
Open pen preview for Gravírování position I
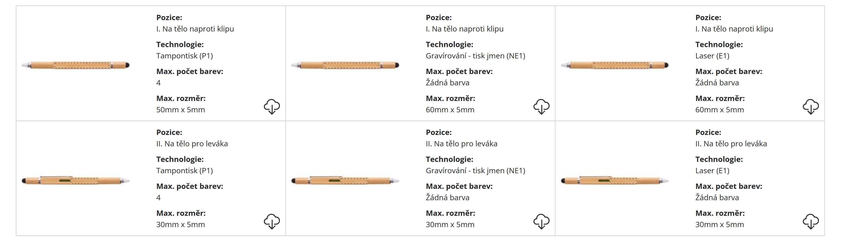tap(345, 65)
